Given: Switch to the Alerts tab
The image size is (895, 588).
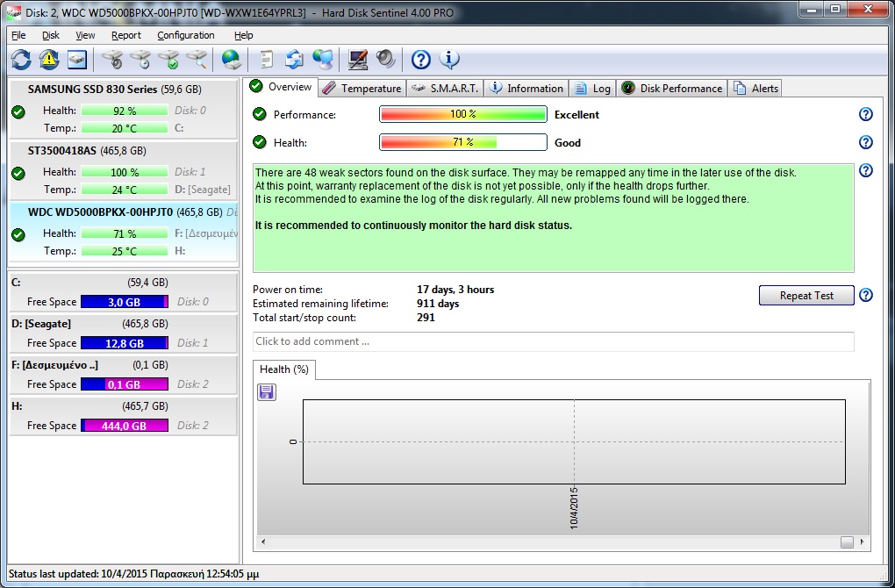Looking at the screenshot, I should 755,89.
